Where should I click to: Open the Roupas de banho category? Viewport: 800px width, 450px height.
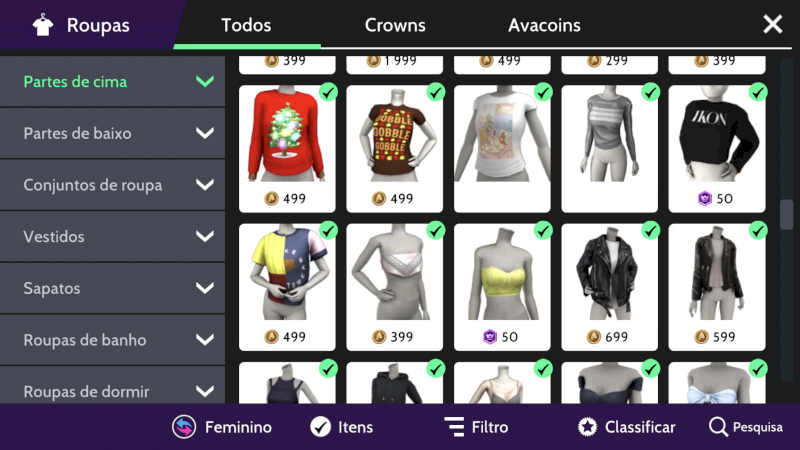[x=112, y=340]
